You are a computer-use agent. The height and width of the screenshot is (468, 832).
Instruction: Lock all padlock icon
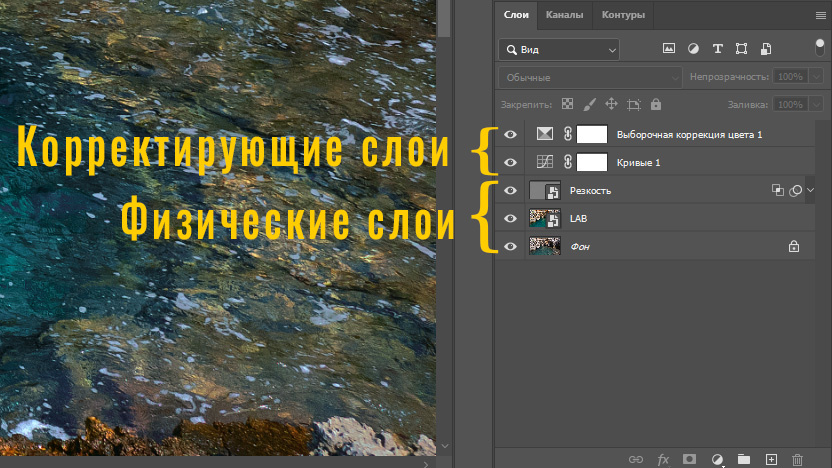656,104
